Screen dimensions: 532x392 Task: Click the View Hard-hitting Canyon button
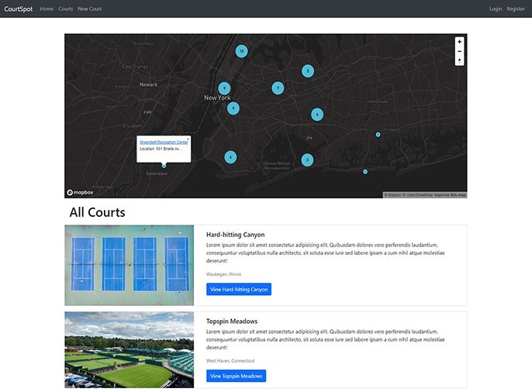[x=239, y=289]
